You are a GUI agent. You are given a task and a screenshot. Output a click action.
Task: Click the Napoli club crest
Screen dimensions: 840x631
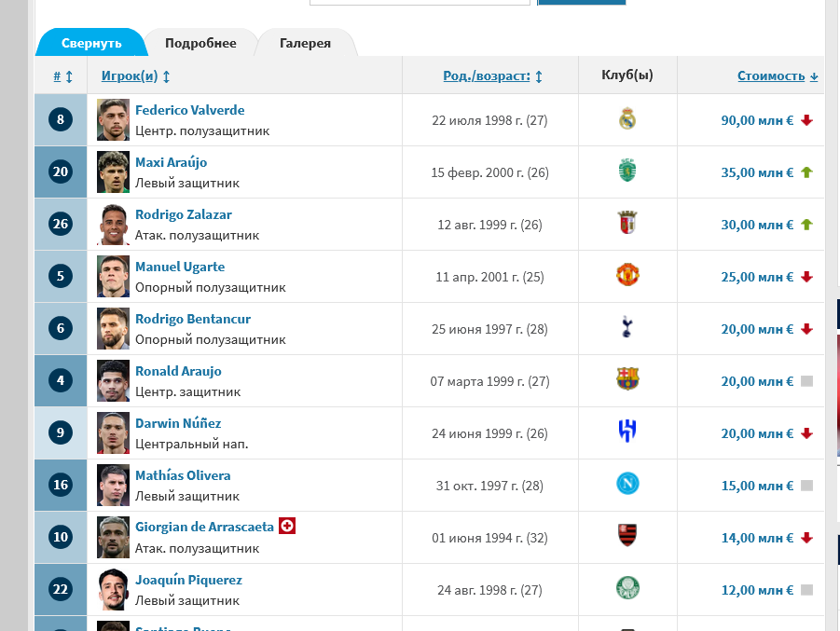627,484
